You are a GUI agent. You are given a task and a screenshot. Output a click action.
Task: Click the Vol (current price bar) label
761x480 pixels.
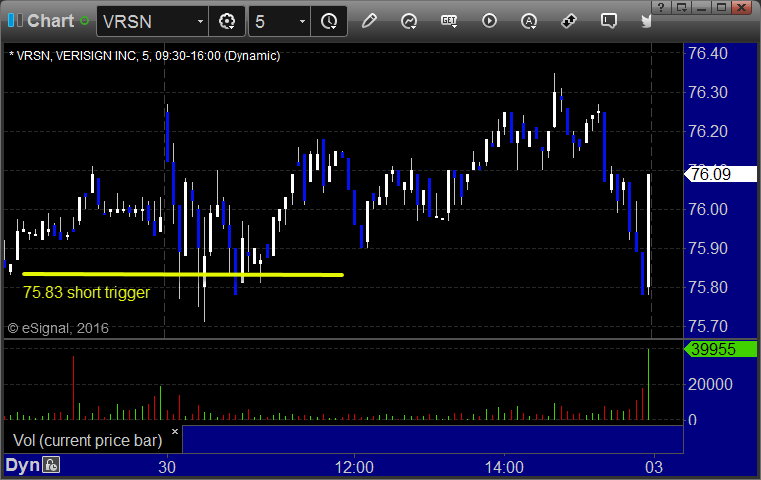87,440
